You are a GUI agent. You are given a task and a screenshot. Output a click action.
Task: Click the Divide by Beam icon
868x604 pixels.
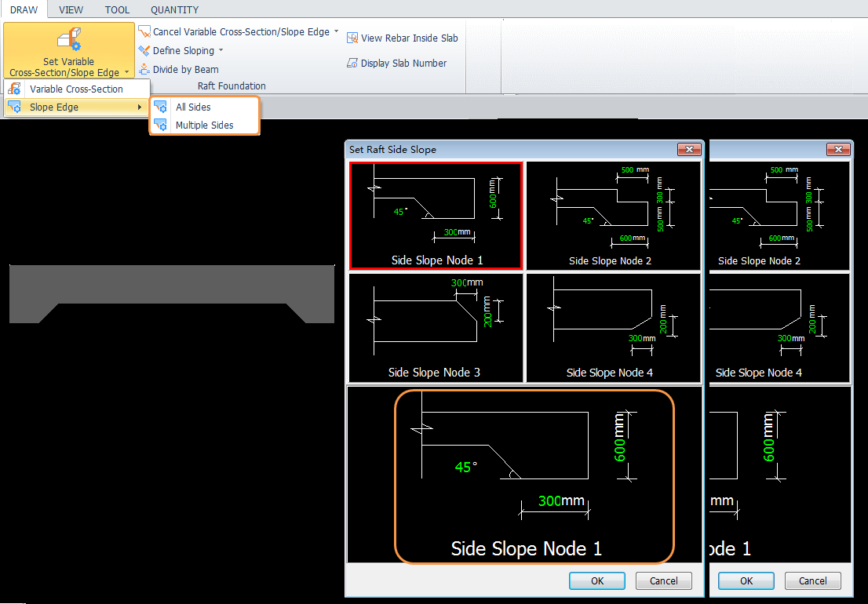tap(144, 70)
